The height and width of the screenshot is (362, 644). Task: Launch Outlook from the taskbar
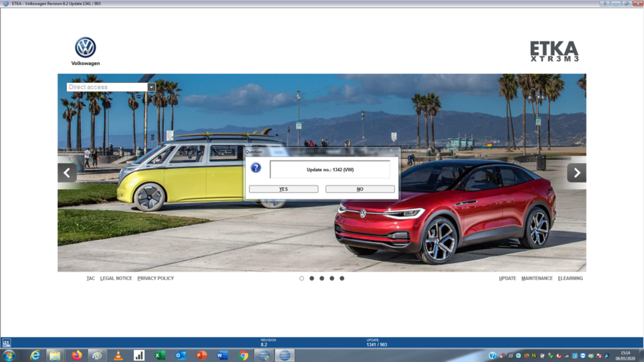tap(181, 355)
